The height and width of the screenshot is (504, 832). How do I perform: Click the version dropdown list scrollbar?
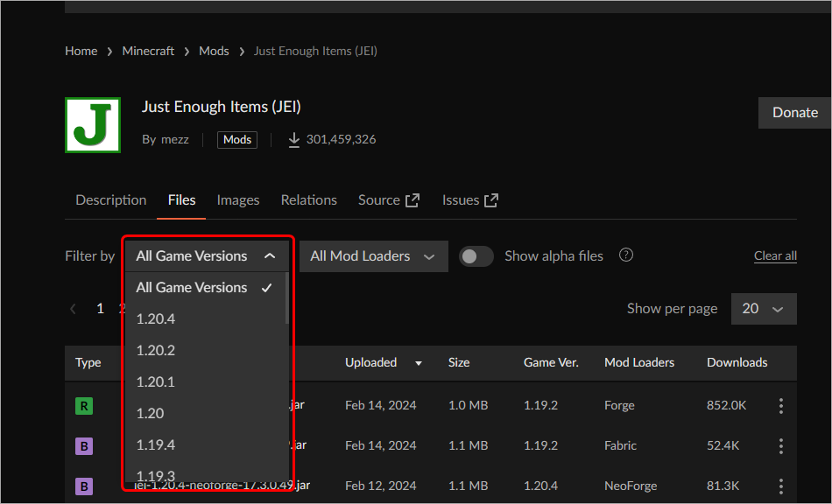tap(287, 297)
